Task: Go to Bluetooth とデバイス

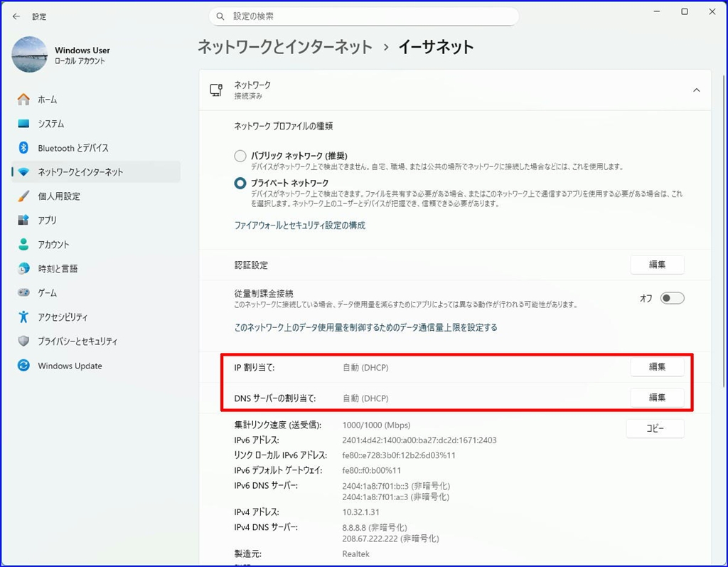Action: (x=96, y=148)
